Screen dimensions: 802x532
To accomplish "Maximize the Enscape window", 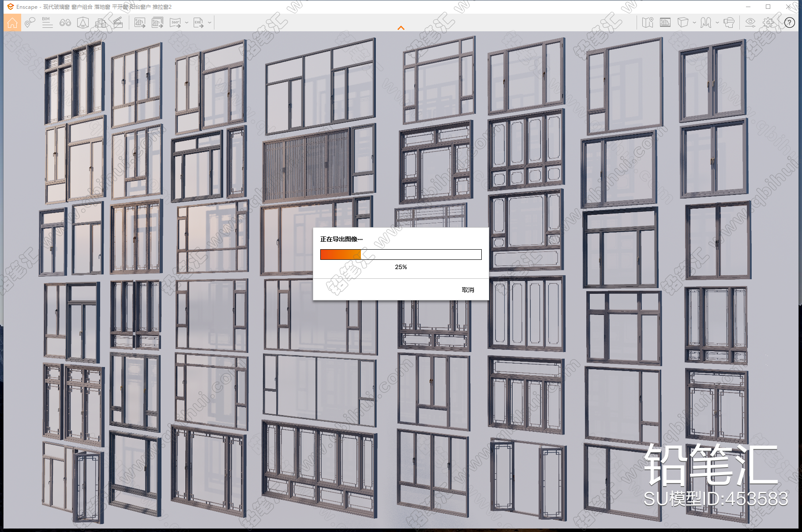I will click(x=768, y=7).
